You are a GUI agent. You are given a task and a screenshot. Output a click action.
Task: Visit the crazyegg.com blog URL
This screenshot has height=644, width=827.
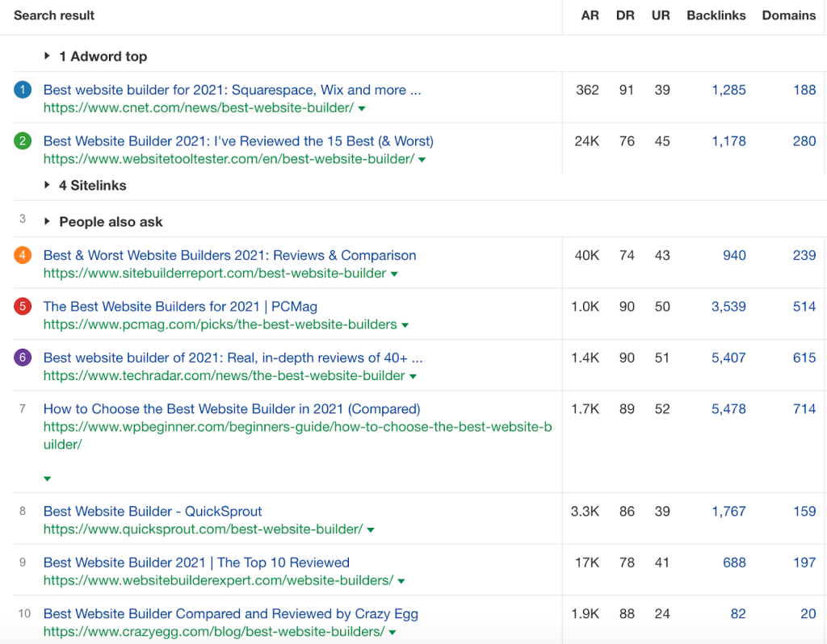tap(213, 631)
